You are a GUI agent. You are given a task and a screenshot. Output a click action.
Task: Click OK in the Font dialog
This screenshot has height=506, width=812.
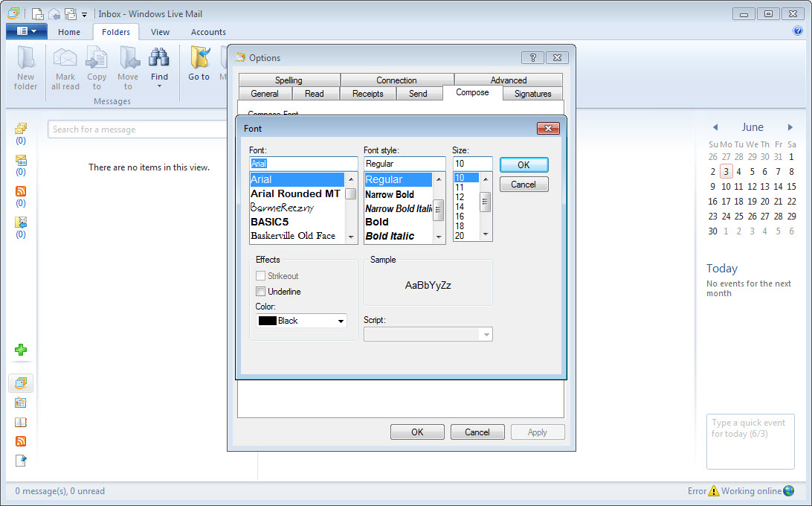point(523,165)
